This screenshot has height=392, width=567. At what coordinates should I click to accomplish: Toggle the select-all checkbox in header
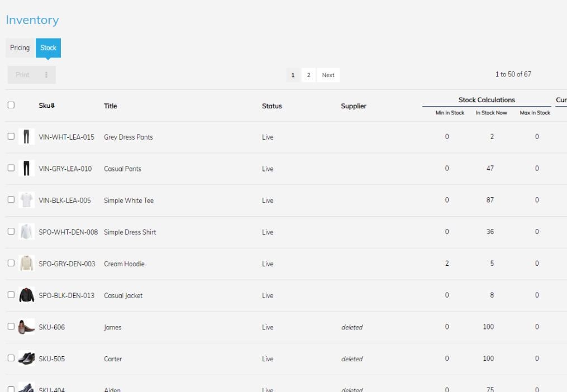tap(11, 105)
